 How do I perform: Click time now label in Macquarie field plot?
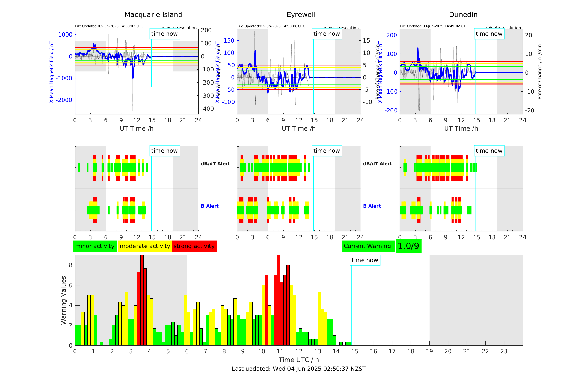coord(164,34)
